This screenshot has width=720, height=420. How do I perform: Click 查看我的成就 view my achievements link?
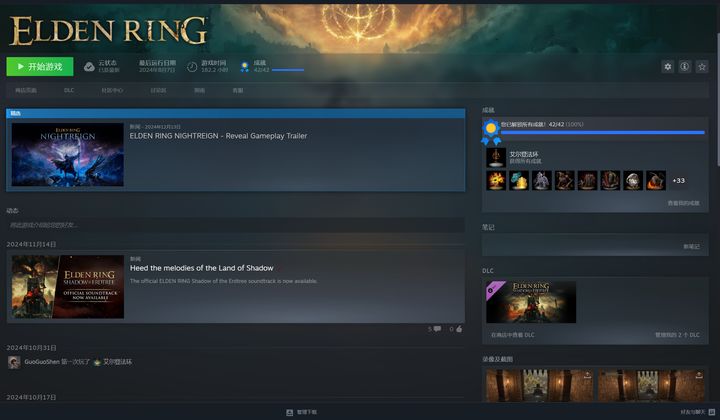[684, 203]
